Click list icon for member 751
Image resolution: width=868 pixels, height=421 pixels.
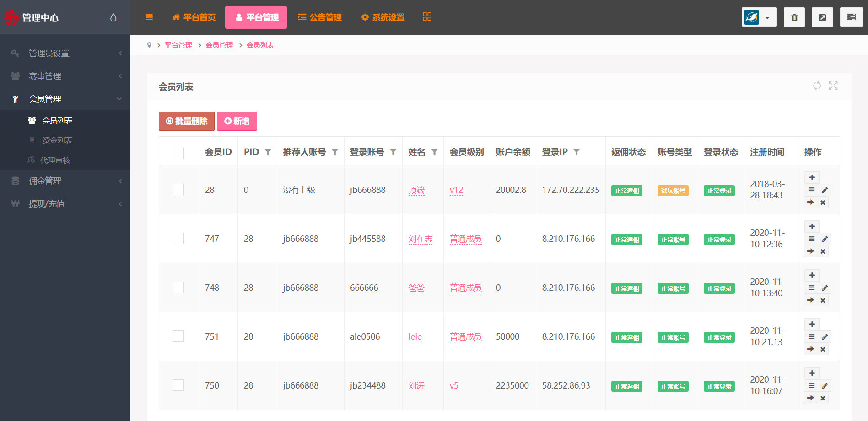(811, 337)
